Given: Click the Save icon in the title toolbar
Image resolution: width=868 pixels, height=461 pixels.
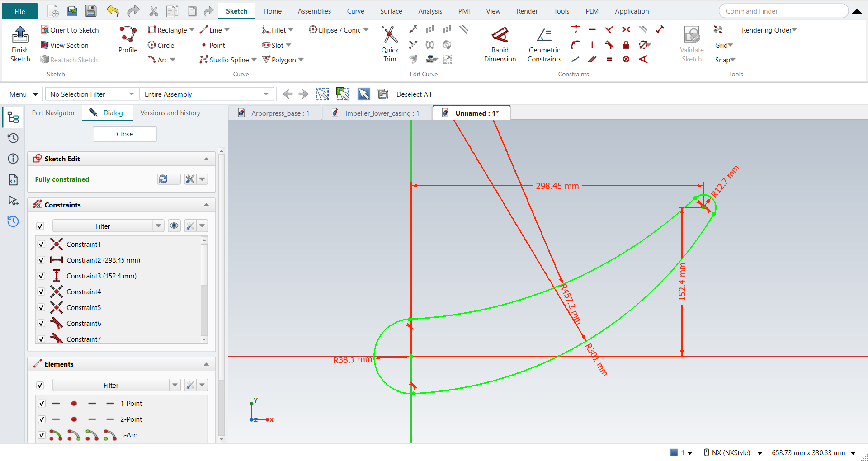Looking at the screenshot, I should (91, 11).
